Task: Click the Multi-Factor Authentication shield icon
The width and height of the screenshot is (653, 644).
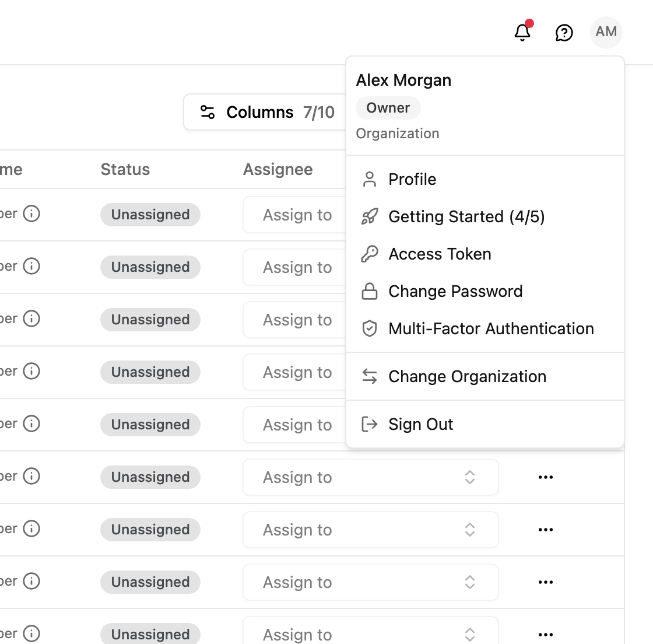Action: pos(370,328)
